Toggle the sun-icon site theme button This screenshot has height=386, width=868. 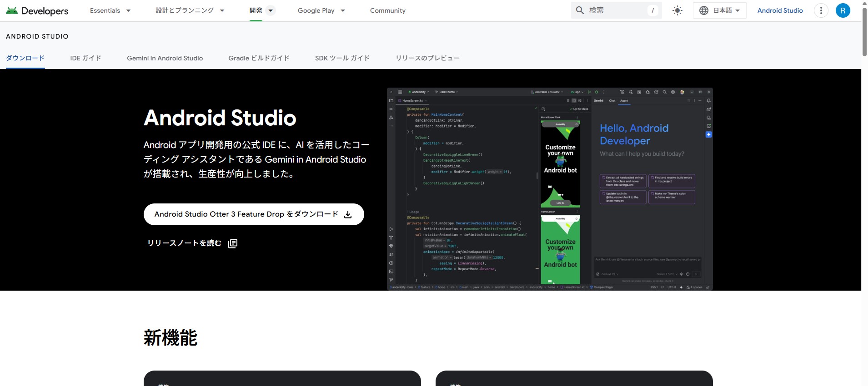point(677,10)
